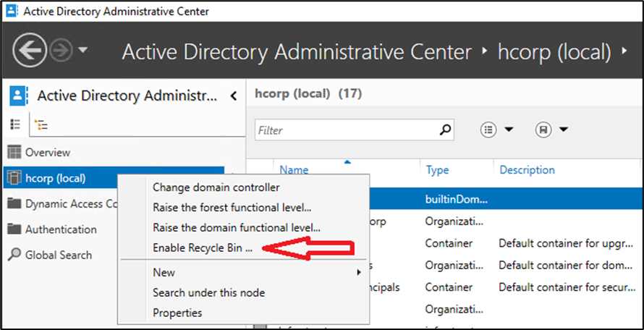Sort by the Type column header
The height and width of the screenshot is (330, 644).
click(x=437, y=170)
